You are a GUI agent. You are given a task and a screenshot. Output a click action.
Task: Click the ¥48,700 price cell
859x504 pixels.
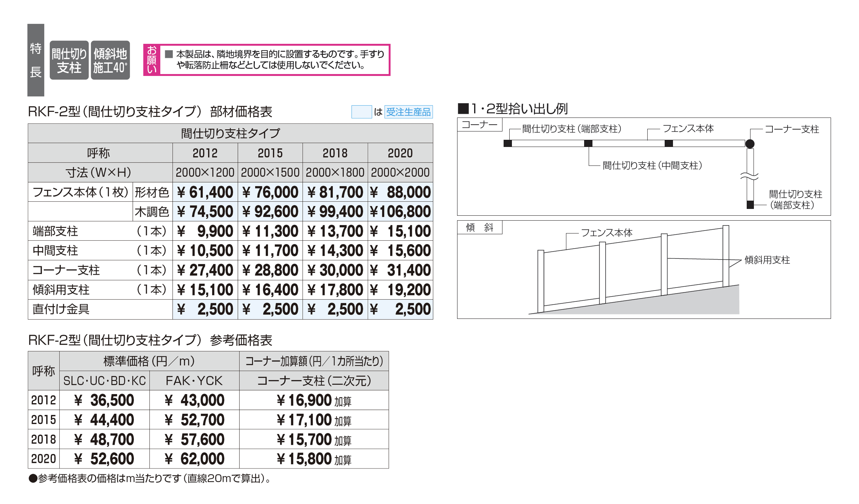tap(104, 439)
